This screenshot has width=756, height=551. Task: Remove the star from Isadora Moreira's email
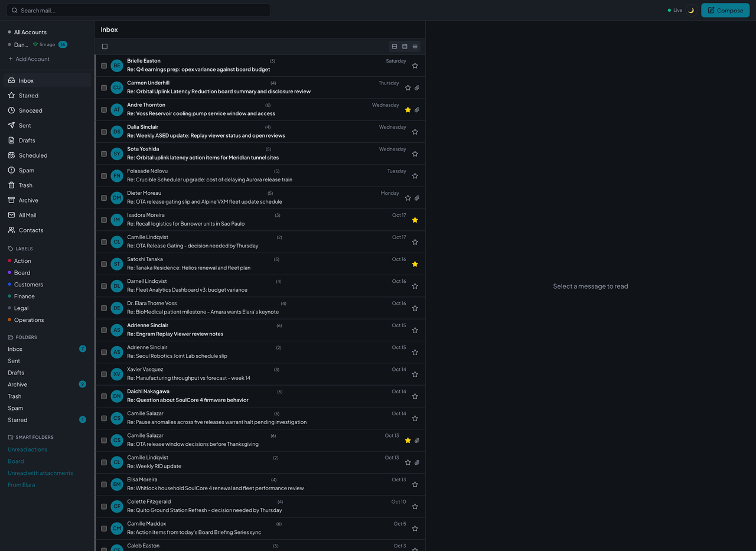pos(415,220)
